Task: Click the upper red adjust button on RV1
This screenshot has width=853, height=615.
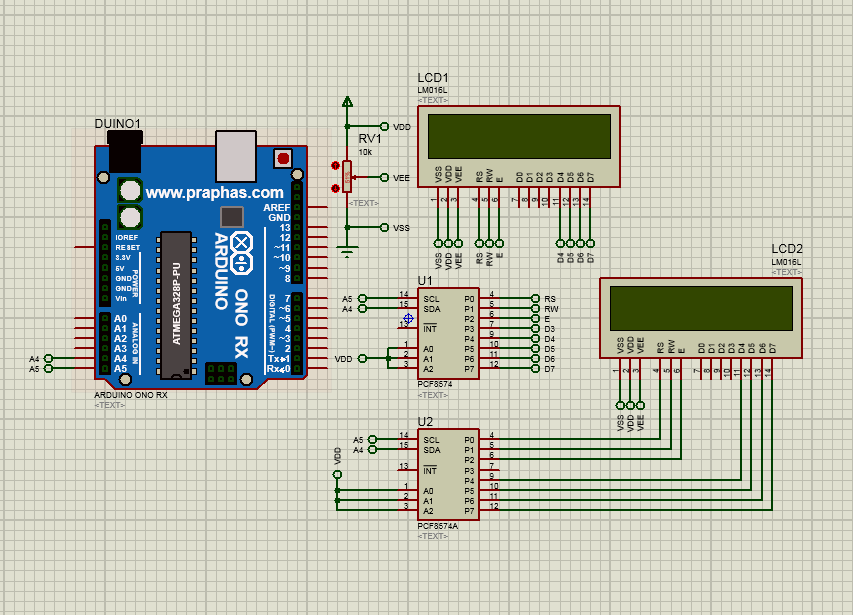Action: (x=335, y=165)
